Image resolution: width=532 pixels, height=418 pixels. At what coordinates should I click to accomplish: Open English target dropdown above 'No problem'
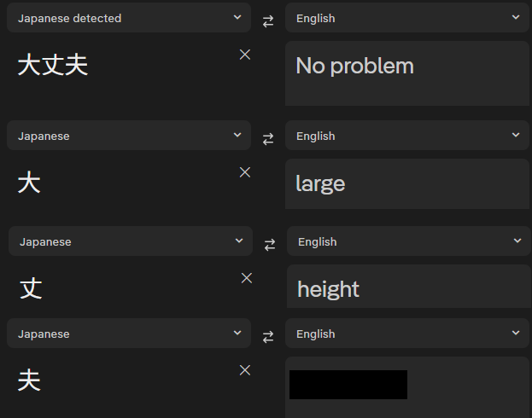coord(407,18)
